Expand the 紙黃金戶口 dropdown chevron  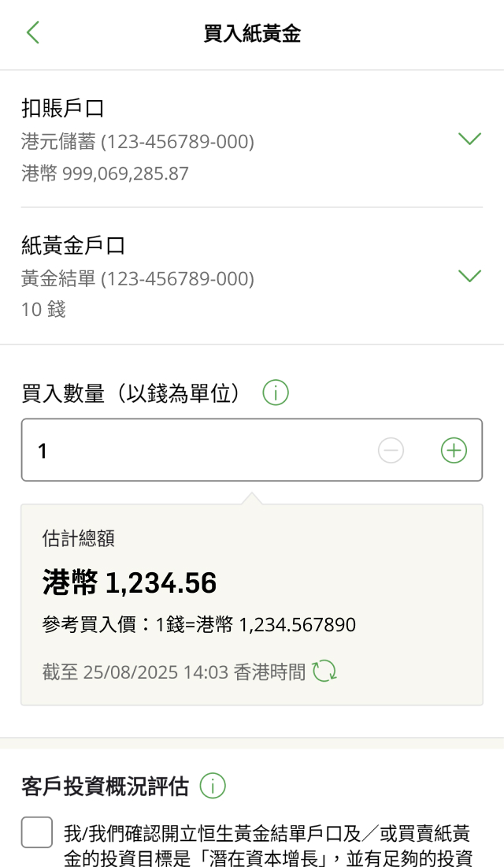click(469, 276)
